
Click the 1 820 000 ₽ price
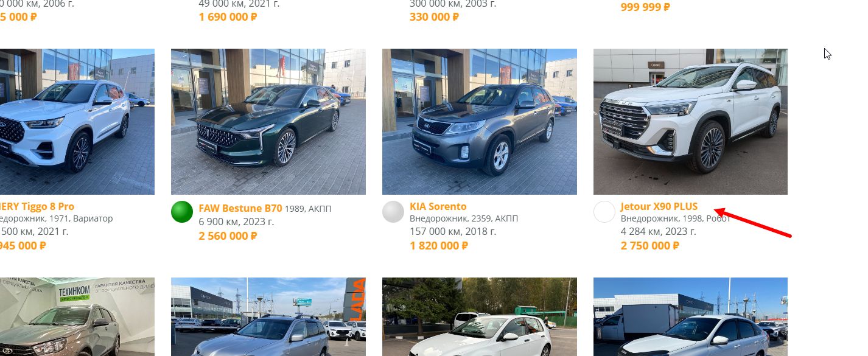(439, 246)
